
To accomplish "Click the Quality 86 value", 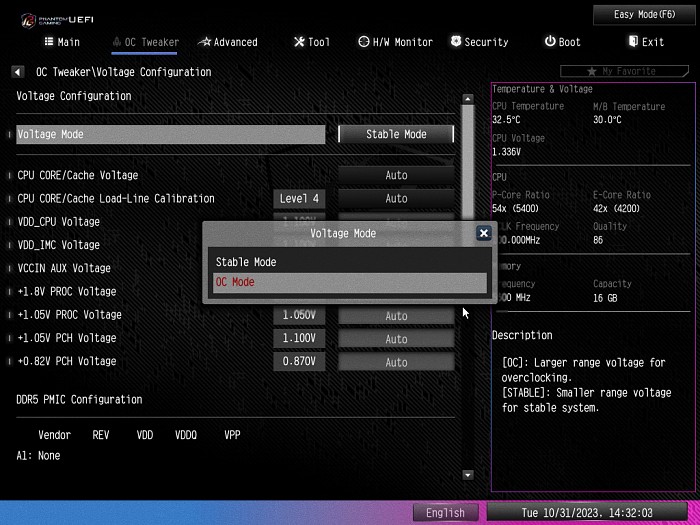I will [598, 240].
